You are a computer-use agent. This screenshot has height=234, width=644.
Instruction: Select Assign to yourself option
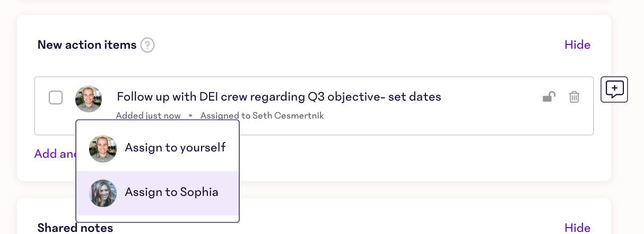(x=158, y=149)
